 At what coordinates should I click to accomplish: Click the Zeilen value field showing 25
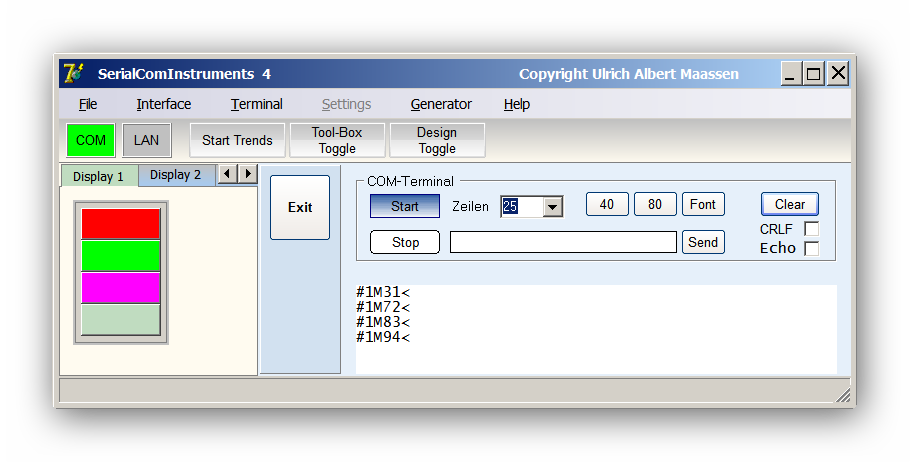[x=522, y=207]
